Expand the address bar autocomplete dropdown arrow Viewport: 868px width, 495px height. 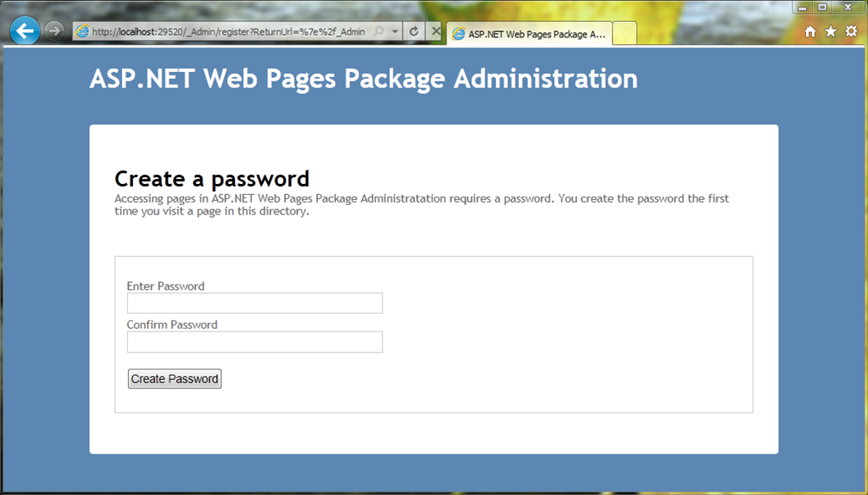pyautogui.click(x=395, y=31)
